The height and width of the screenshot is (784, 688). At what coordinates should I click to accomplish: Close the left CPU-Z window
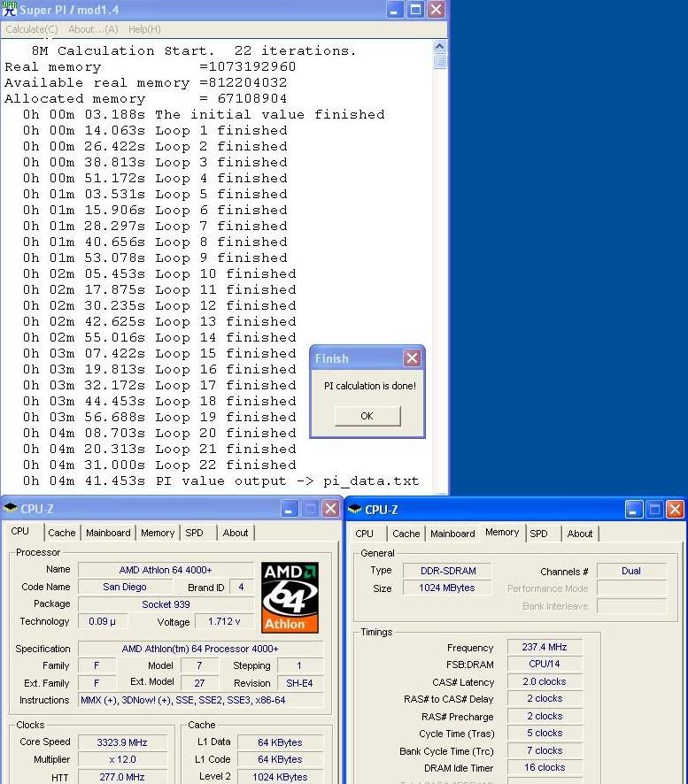[x=331, y=509]
